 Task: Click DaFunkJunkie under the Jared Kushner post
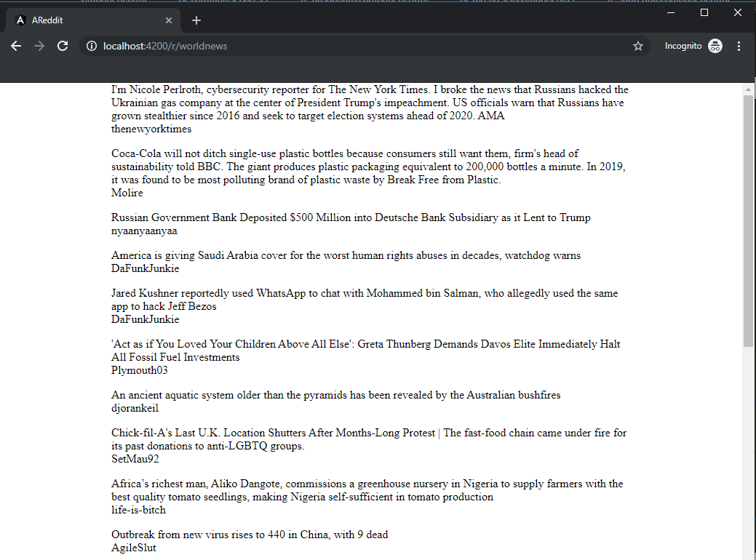click(x=145, y=319)
